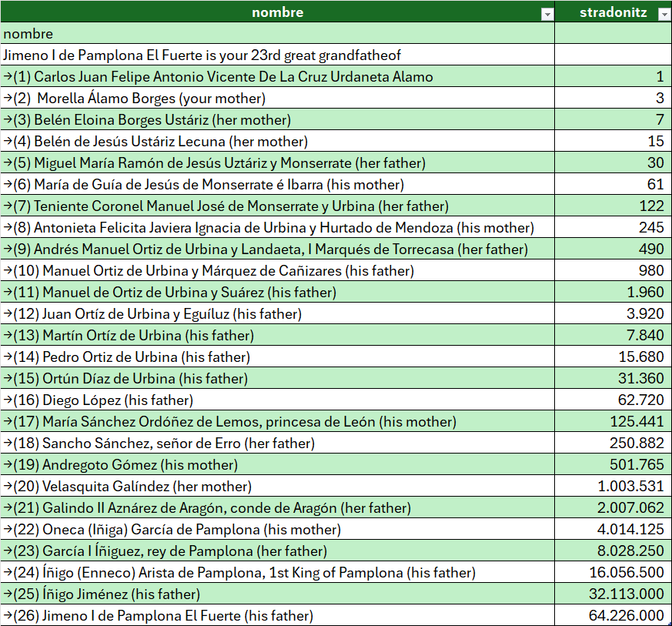Screen dimensions: 672x626
Task: Click the 'Jimeno I de Pamplona El Fuerte is your 23rd great grandfatheof' cell
Action: [x=278, y=55]
